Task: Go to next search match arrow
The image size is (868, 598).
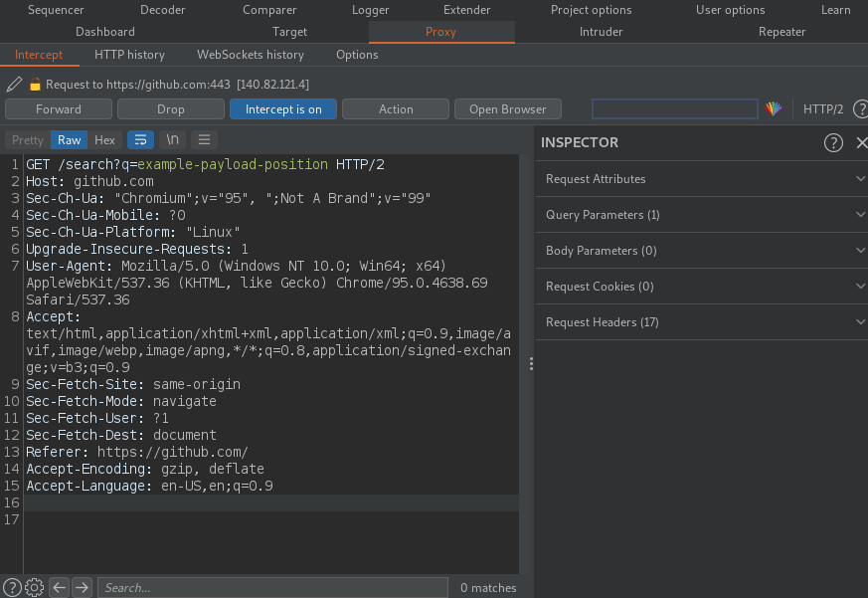Action: click(x=82, y=587)
